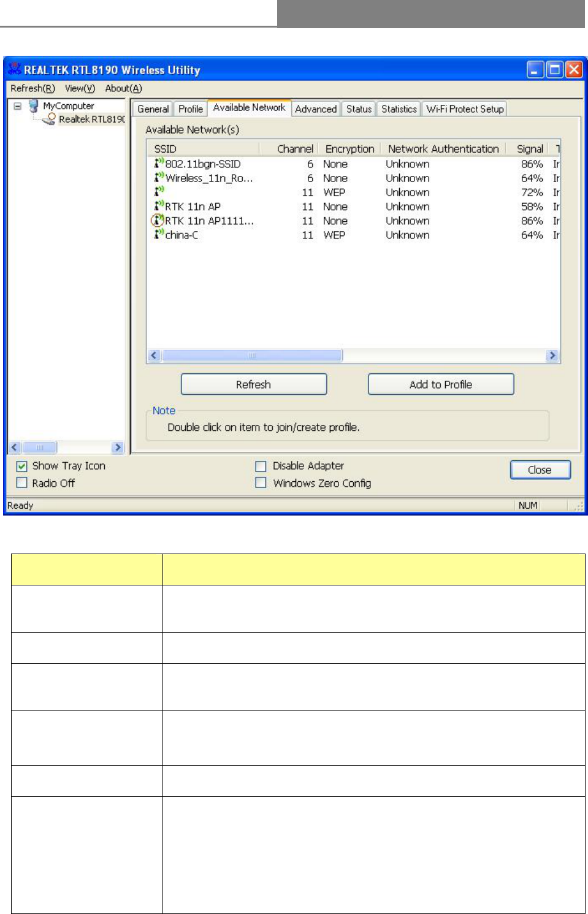Viewport: 588px width, 914px height.
Task: Click the Ready status bar text
Action: [20, 505]
